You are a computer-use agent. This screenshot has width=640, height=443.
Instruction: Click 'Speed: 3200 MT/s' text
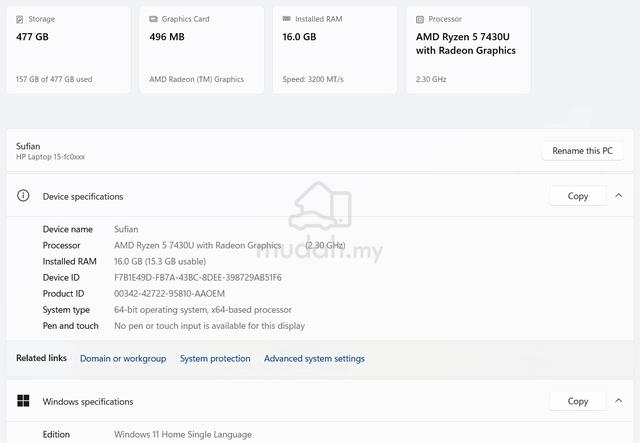313,79
